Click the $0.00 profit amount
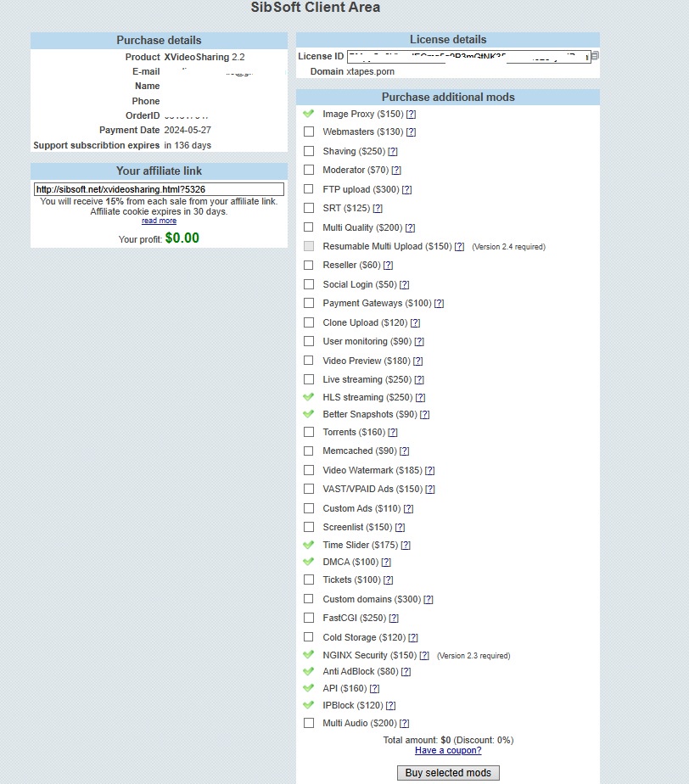This screenshot has width=689, height=784. [182, 238]
